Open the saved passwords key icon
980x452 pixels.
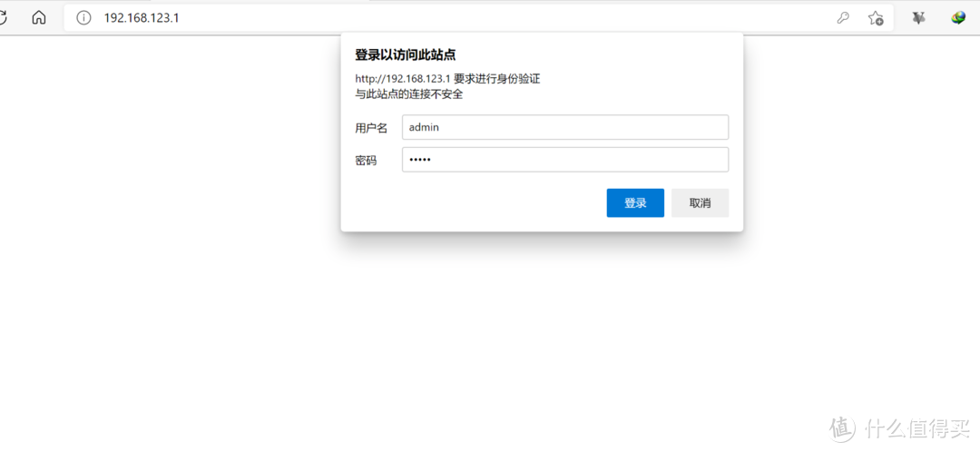[x=843, y=17]
